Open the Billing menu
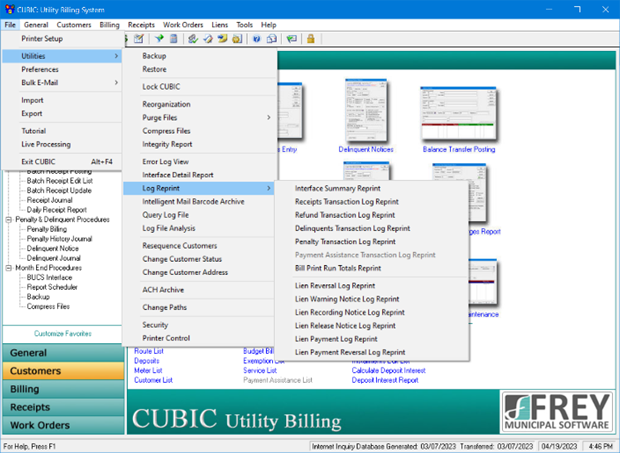This screenshot has width=620, height=453. [109, 25]
